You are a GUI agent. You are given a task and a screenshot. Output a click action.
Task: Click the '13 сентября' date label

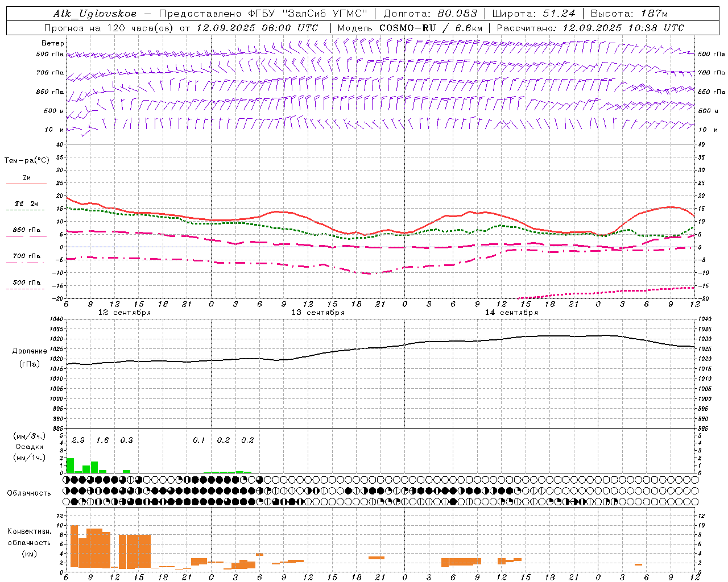click(318, 313)
